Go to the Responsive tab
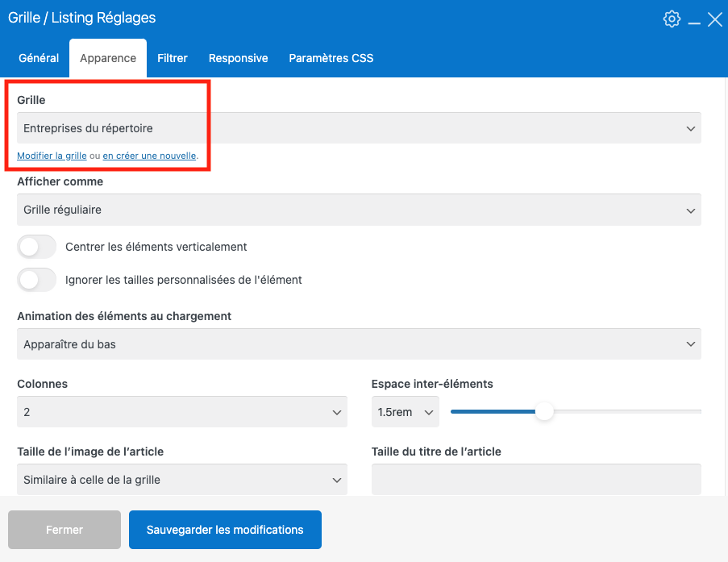The height and width of the screenshot is (562, 728). tap(238, 58)
